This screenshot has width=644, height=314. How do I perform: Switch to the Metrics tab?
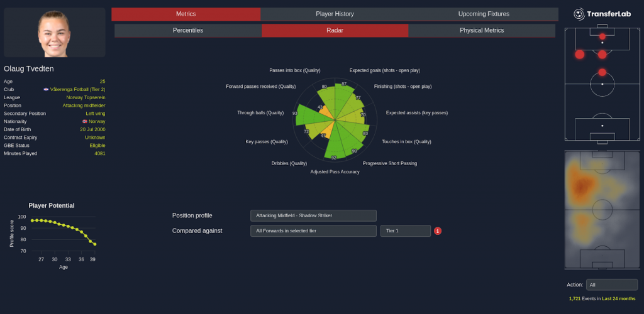click(x=186, y=14)
